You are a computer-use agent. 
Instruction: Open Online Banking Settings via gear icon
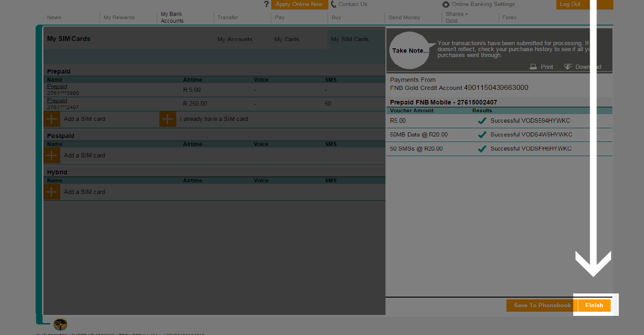tap(446, 4)
